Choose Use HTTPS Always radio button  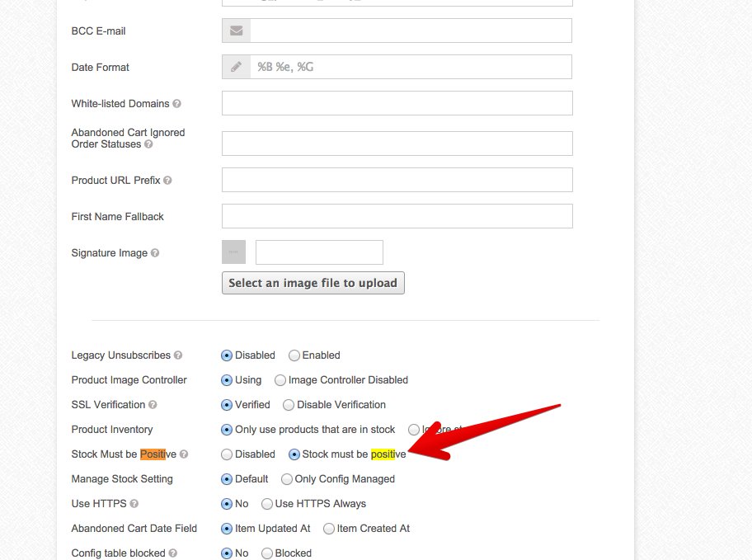(x=267, y=504)
